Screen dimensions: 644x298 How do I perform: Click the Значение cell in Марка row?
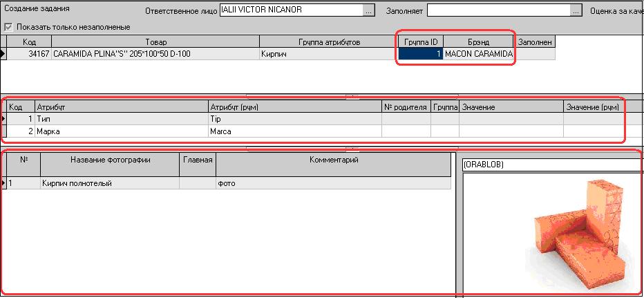coord(511,131)
